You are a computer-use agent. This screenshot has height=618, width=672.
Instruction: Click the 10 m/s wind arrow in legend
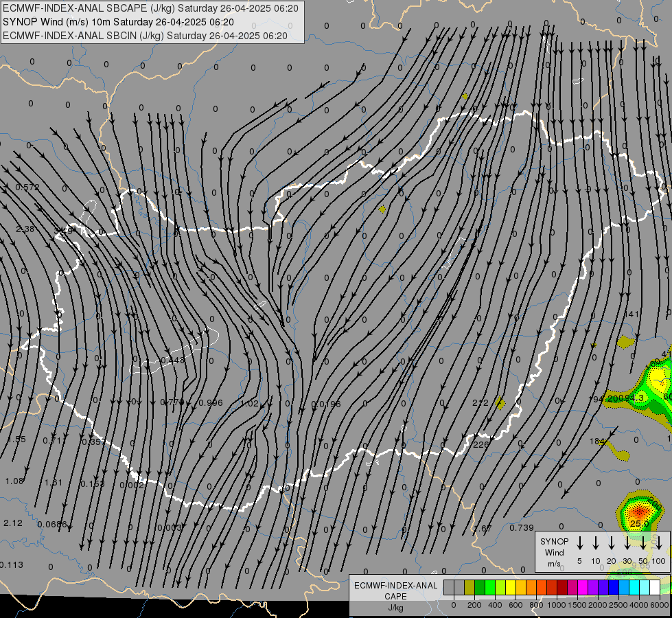pos(595,542)
